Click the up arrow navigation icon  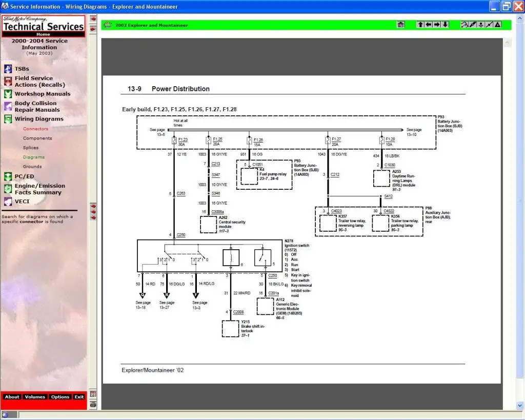pos(420,25)
